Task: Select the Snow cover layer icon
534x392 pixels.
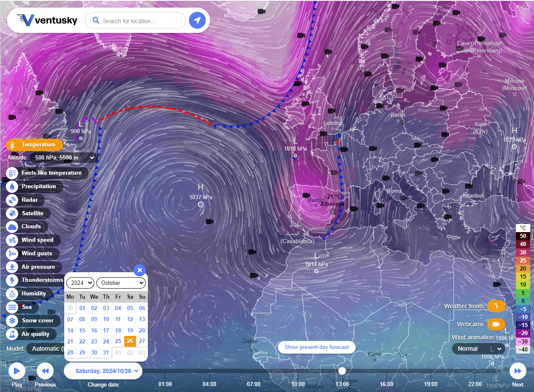Action: point(12,320)
